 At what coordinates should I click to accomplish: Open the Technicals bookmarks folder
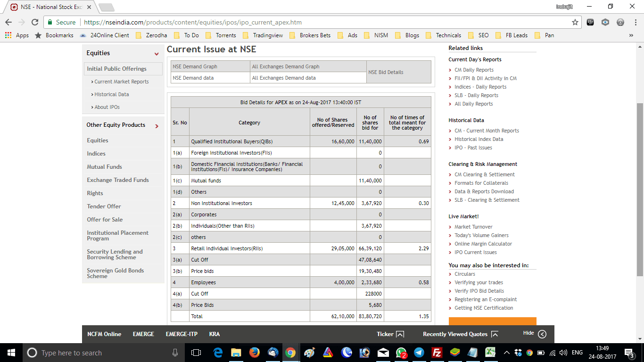443,35
